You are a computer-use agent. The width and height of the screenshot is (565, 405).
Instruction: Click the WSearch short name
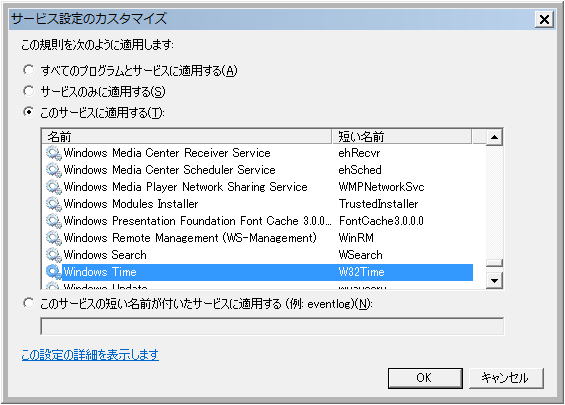[360, 255]
